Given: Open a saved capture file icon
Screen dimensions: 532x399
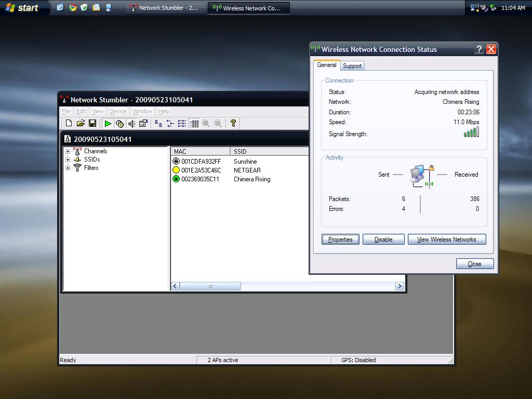Looking at the screenshot, I should coord(81,123).
